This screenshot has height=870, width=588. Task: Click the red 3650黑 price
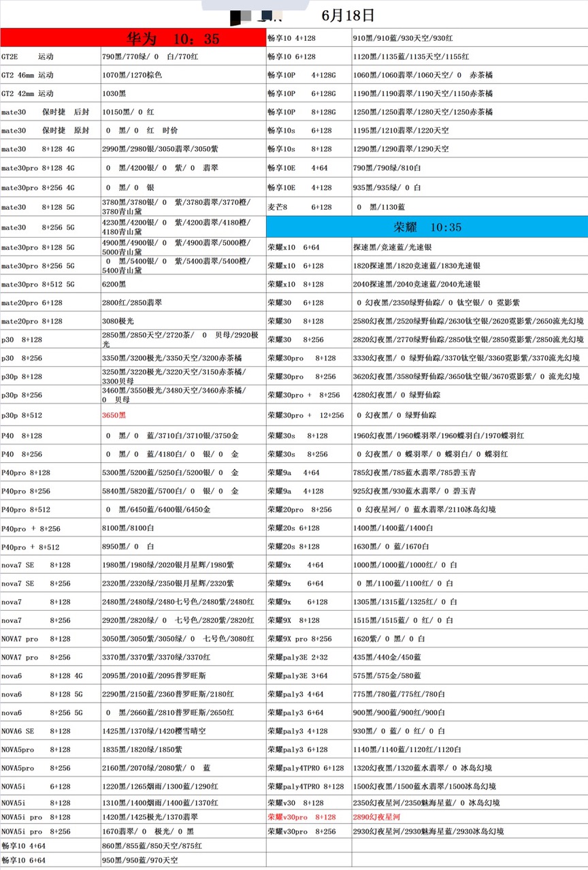tap(114, 415)
